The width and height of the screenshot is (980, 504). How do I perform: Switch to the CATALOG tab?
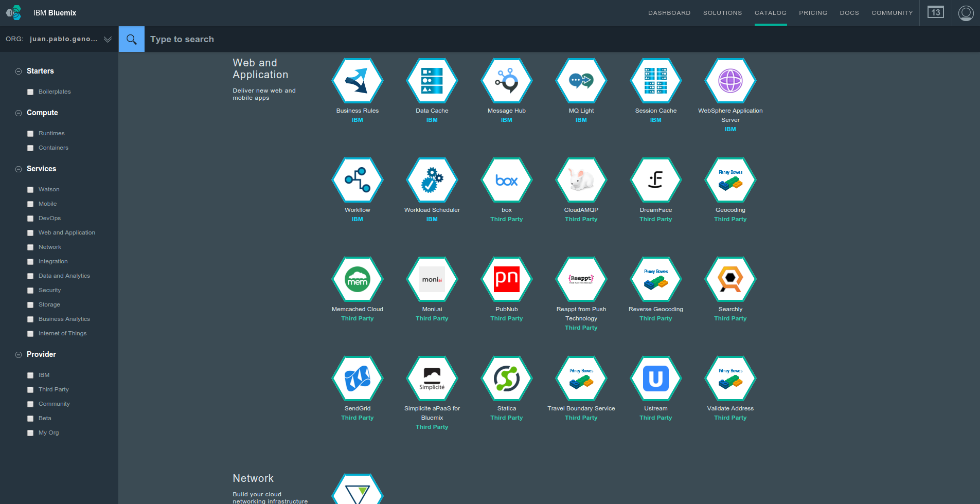click(x=771, y=13)
